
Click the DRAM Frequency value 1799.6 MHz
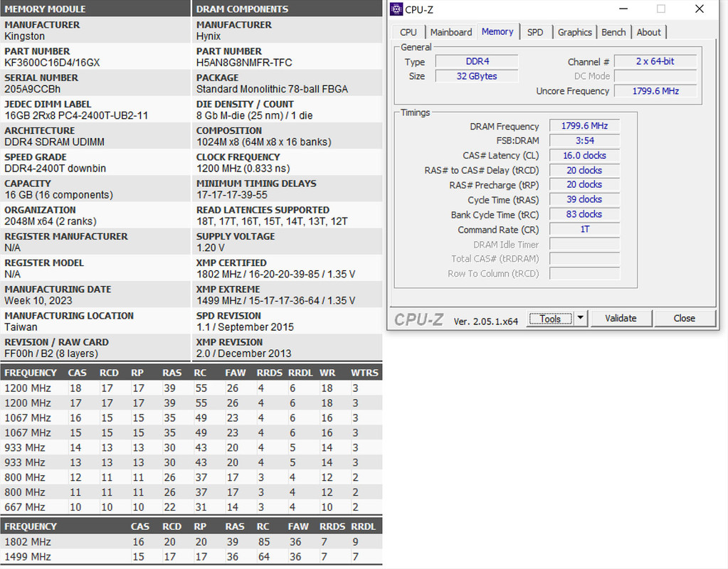(584, 126)
